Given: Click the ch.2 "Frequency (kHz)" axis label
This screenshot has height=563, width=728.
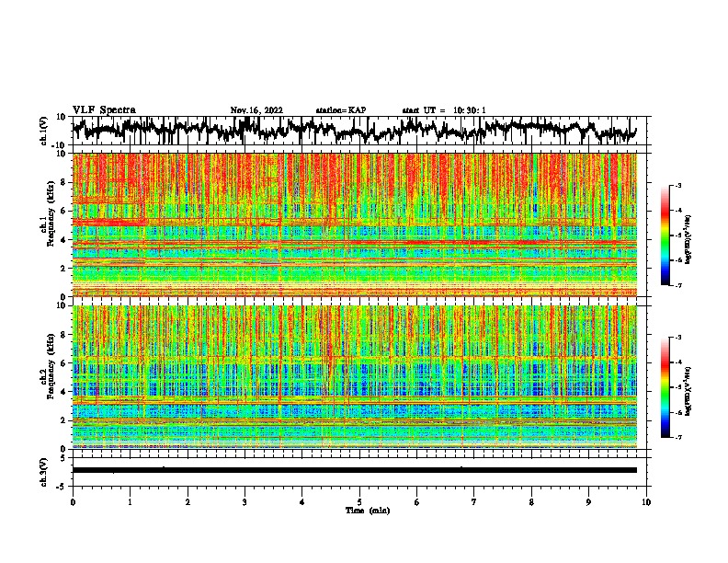Looking at the screenshot, I should click(x=51, y=366).
